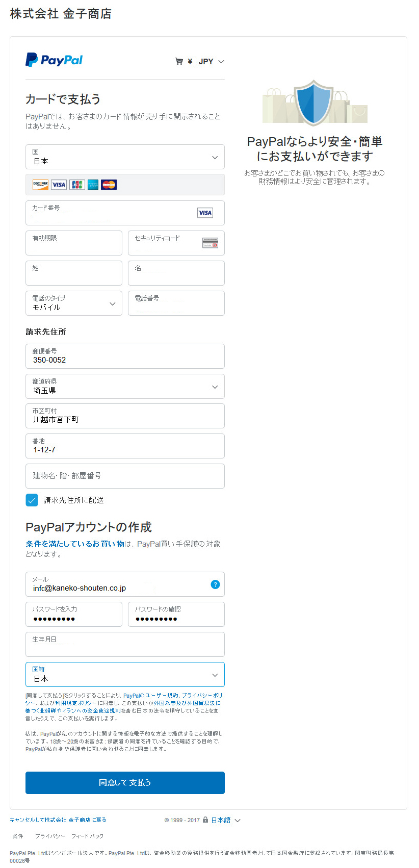Focus the セキュリティコード field
This screenshot has height=868, width=419.
[176, 243]
